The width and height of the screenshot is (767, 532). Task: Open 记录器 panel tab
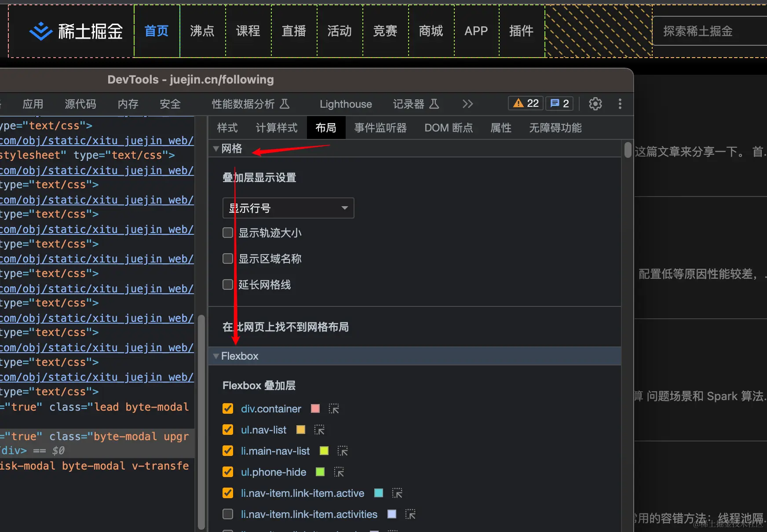click(x=416, y=104)
